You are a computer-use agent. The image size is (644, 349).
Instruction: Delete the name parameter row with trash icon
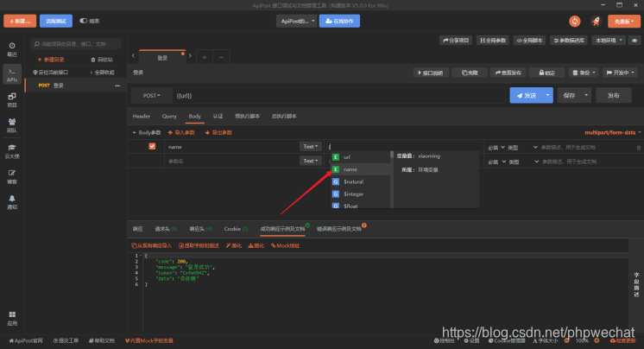(638, 148)
